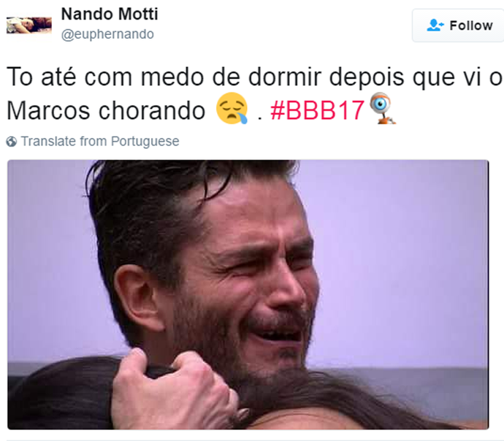
Task: Click the person-plus icon in Follow button
Action: (435, 26)
